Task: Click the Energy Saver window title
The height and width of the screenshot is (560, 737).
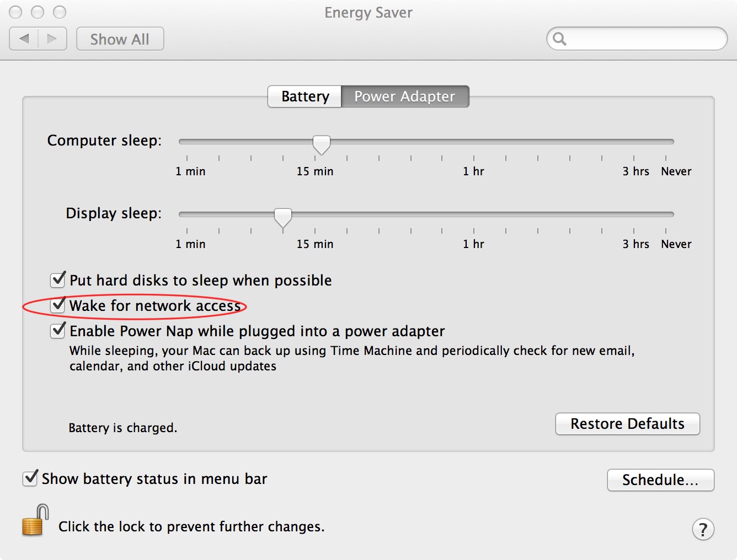Action: pos(368,13)
